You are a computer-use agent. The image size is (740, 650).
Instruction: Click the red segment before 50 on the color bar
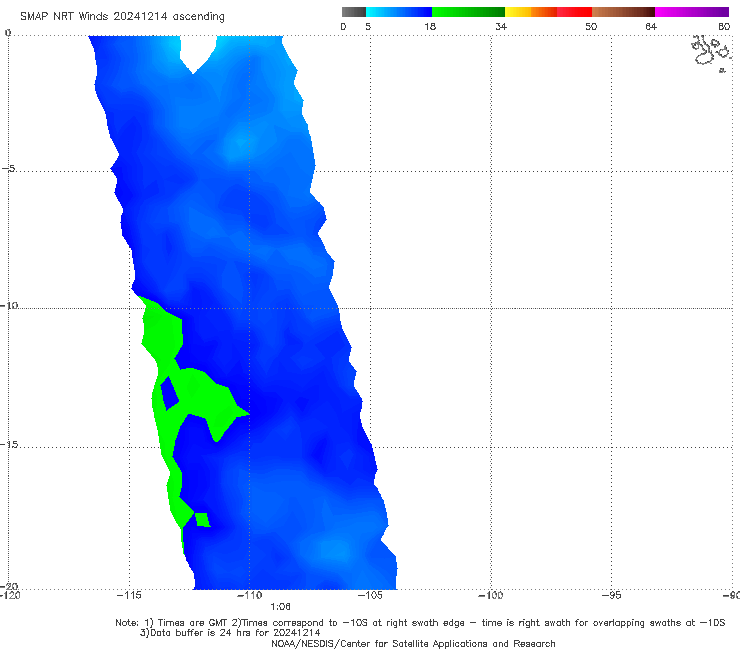click(574, 12)
